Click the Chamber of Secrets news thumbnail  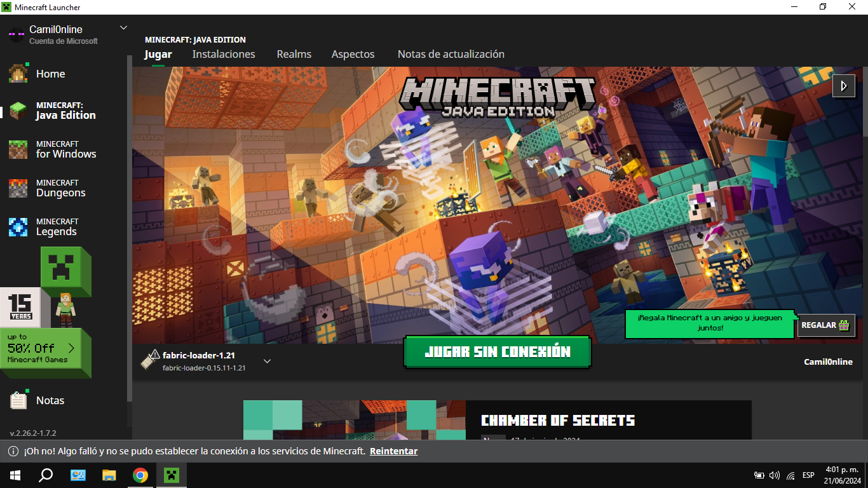tap(355, 420)
